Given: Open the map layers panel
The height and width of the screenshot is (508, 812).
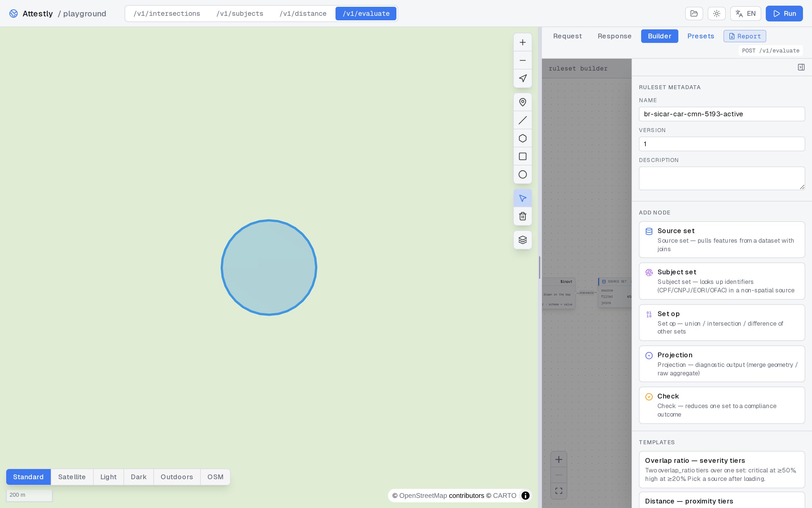Looking at the screenshot, I should coord(522,240).
